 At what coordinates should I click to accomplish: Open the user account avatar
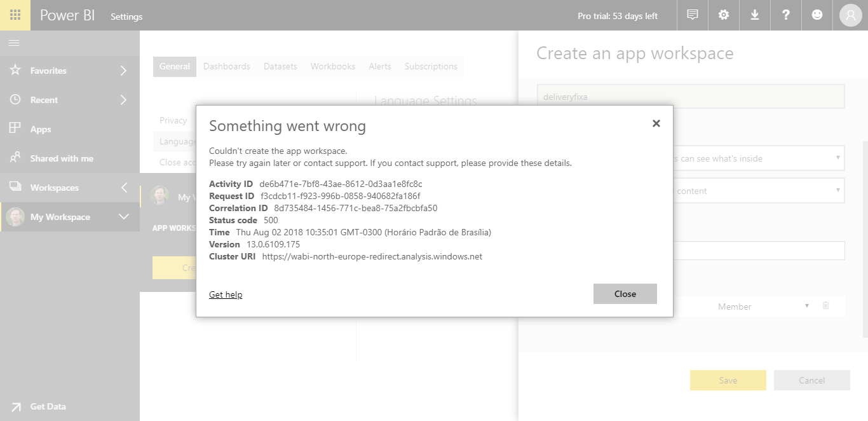coord(850,15)
